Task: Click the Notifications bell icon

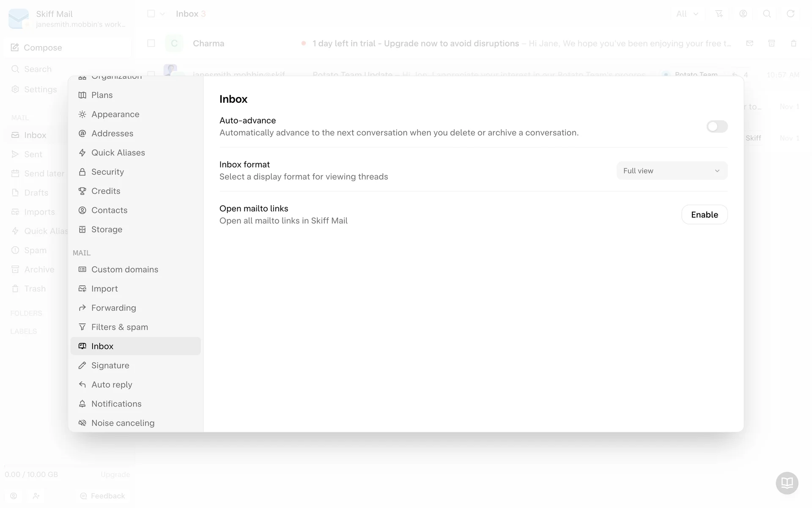Action: (x=82, y=404)
